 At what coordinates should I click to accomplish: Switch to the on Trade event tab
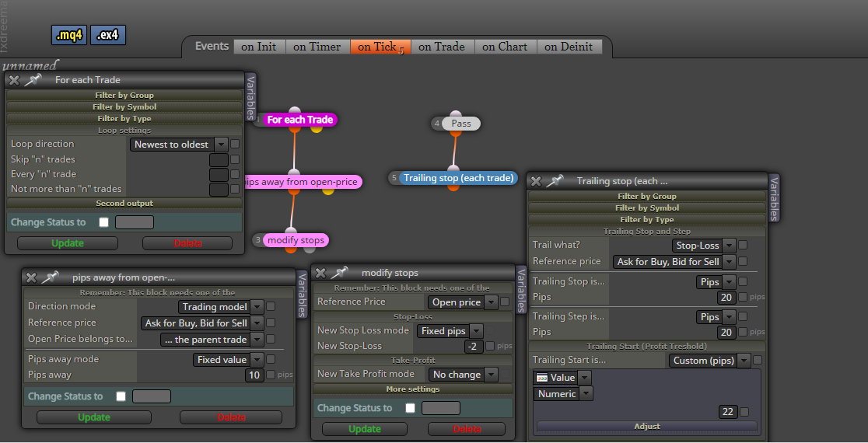(x=442, y=47)
